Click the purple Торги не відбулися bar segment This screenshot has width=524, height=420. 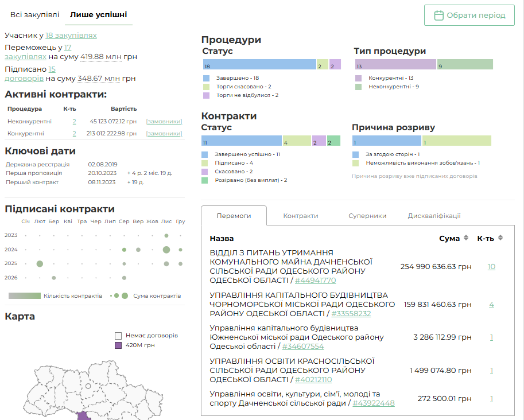pyautogui.click(x=335, y=64)
